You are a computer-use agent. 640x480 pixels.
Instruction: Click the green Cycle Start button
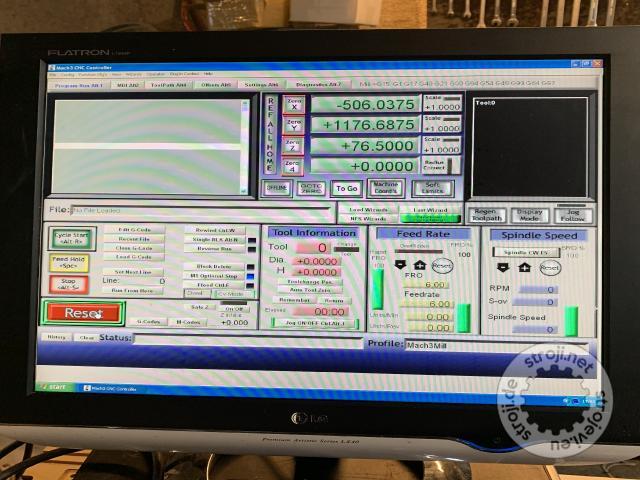click(70, 239)
